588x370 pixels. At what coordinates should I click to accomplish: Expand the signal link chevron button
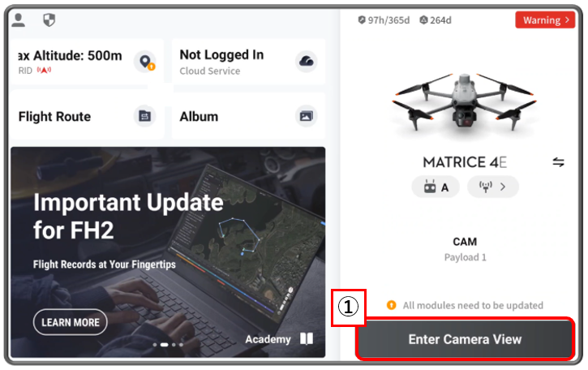coord(493,187)
